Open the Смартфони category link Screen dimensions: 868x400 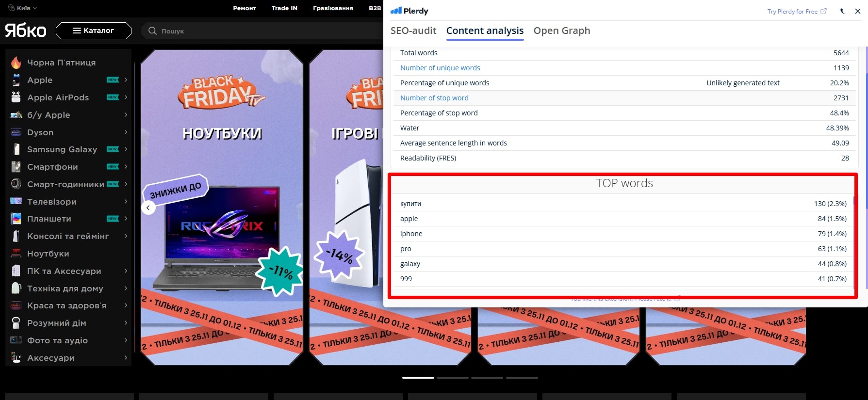(x=52, y=167)
